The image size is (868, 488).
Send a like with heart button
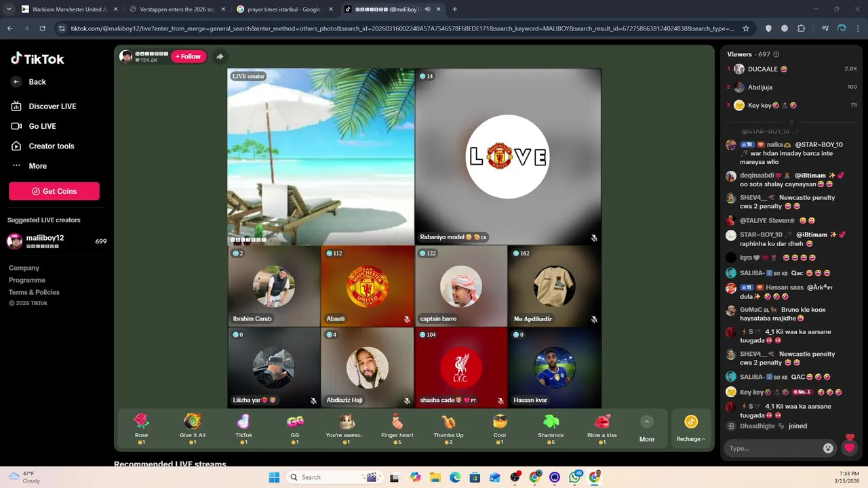pos(849,448)
